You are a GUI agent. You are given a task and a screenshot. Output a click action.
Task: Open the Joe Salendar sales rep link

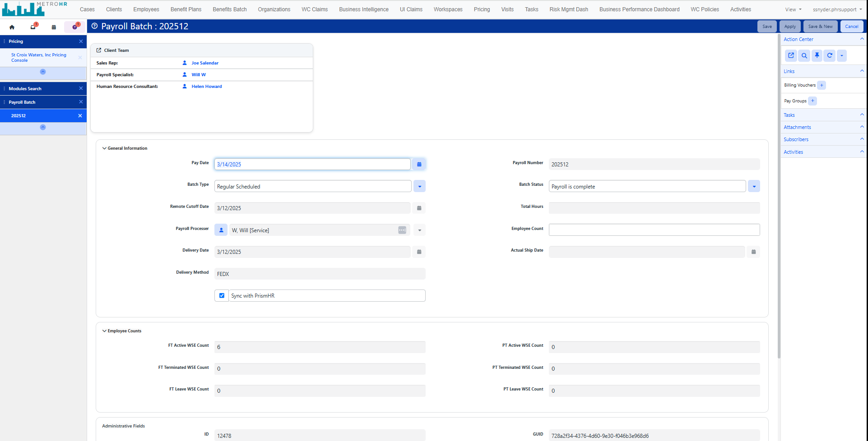point(205,63)
